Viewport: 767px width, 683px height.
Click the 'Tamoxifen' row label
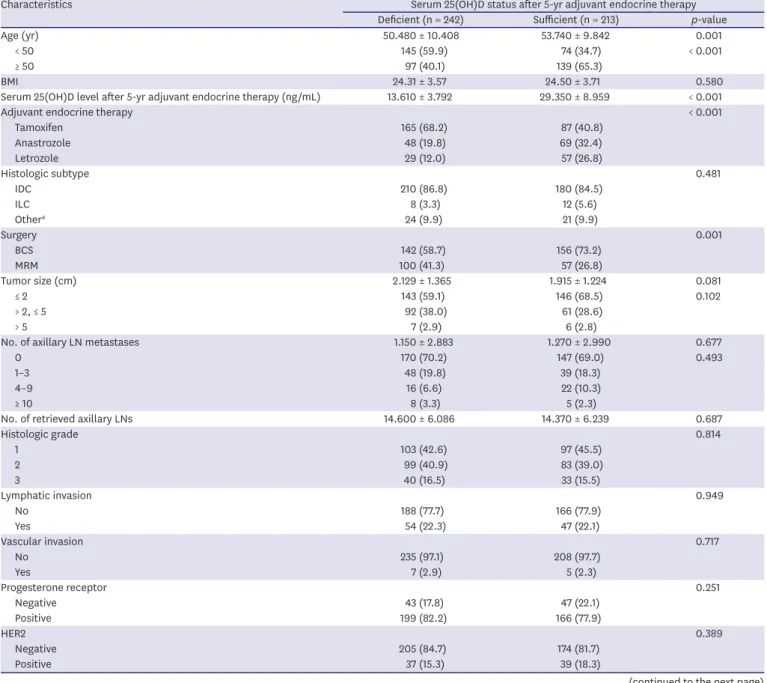coord(39,128)
